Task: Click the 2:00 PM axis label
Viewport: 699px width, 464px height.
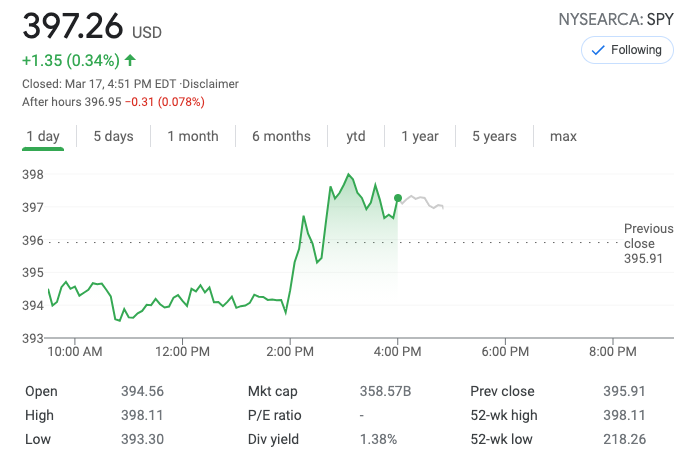Action: coord(291,352)
